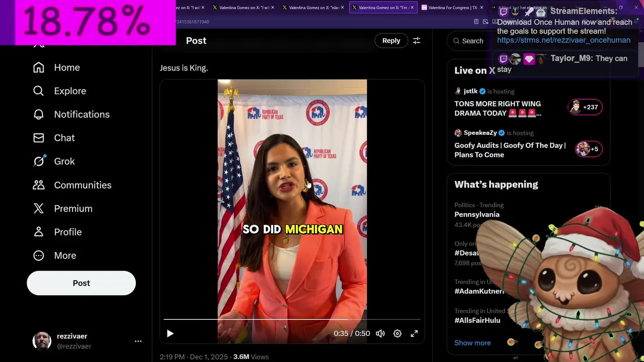Viewport: 644px width, 362px height.
Task: Open Grok assistant in sidebar
Action: click(54, 161)
